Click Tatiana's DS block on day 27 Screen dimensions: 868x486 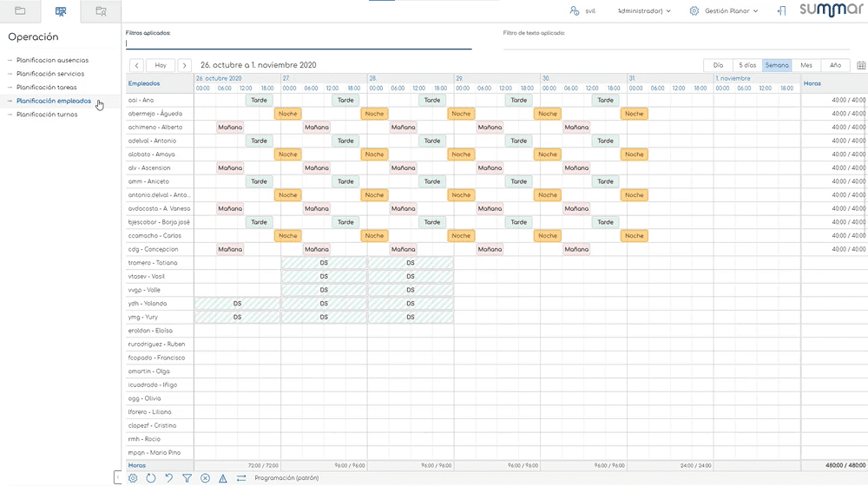click(x=324, y=263)
